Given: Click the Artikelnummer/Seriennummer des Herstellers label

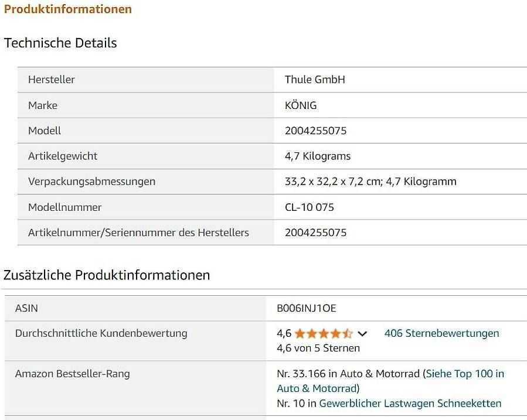Looking at the screenshot, I should tap(138, 233).
